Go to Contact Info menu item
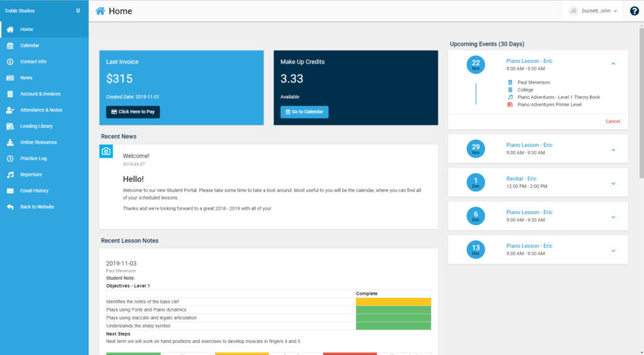644x355 pixels. point(45,62)
